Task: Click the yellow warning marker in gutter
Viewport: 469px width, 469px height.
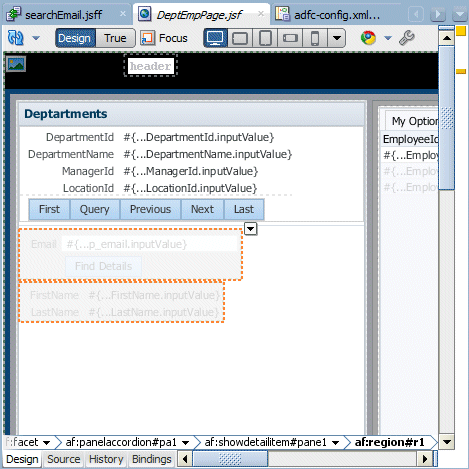Action: point(461,31)
